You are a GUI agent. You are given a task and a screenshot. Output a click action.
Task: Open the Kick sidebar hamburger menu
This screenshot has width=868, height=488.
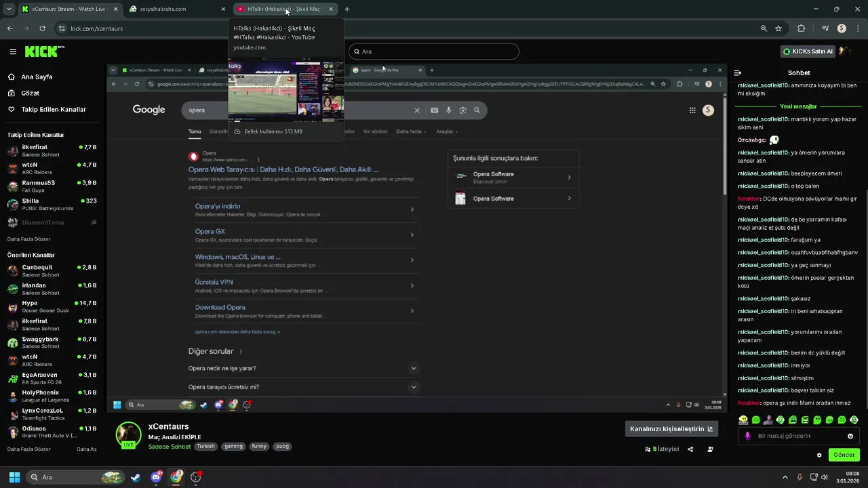point(13,52)
